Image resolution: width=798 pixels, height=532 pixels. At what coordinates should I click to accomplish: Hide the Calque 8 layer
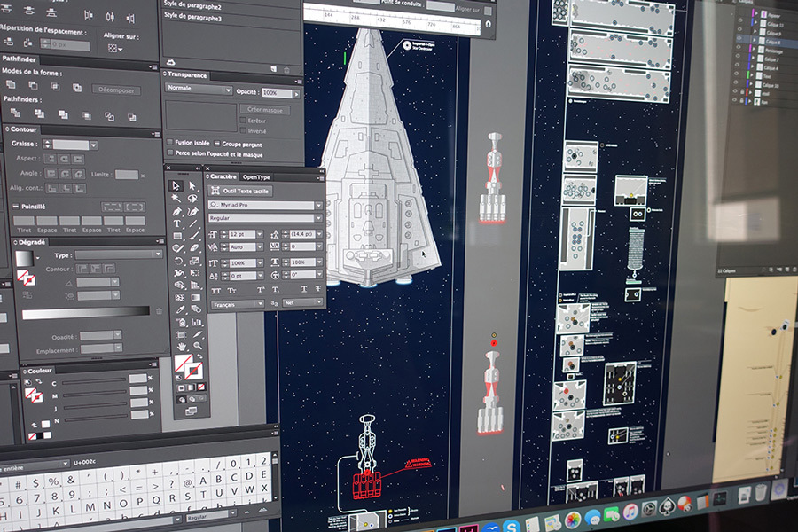739,39
